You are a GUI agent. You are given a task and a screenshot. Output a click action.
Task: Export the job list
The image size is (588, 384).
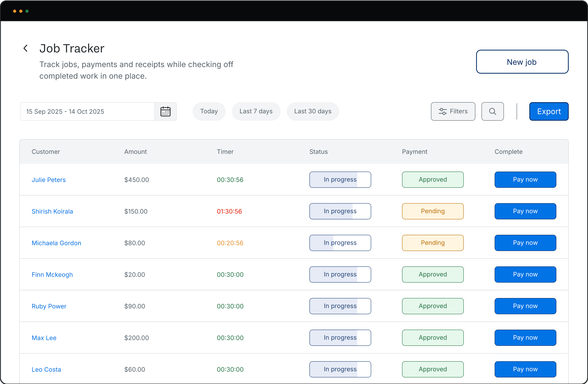click(x=549, y=111)
